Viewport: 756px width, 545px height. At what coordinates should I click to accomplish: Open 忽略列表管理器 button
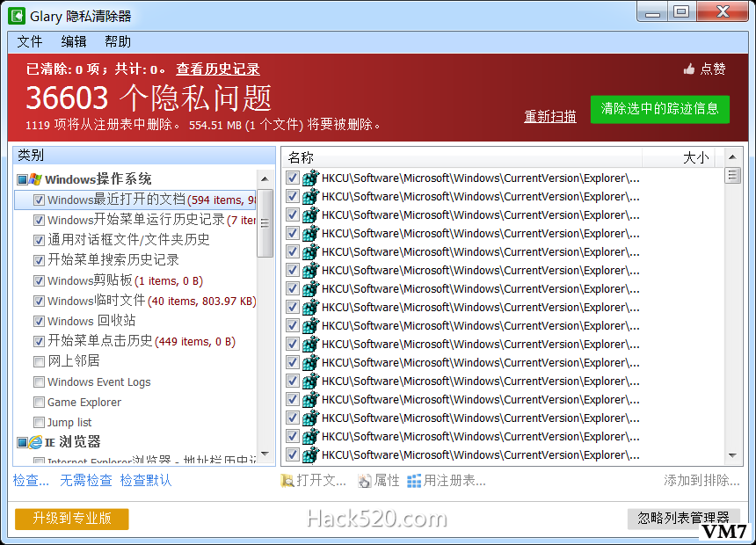click(x=683, y=519)
